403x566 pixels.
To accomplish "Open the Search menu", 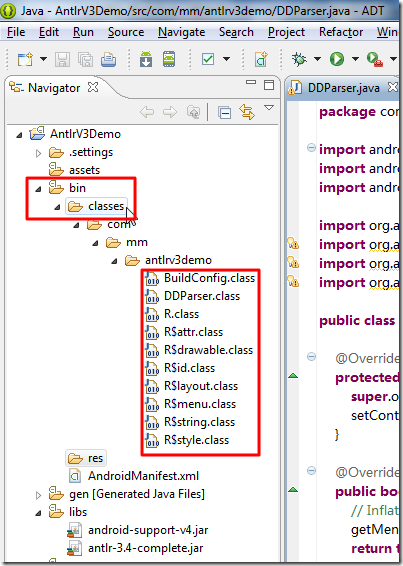I will click(x=236, y=32).
